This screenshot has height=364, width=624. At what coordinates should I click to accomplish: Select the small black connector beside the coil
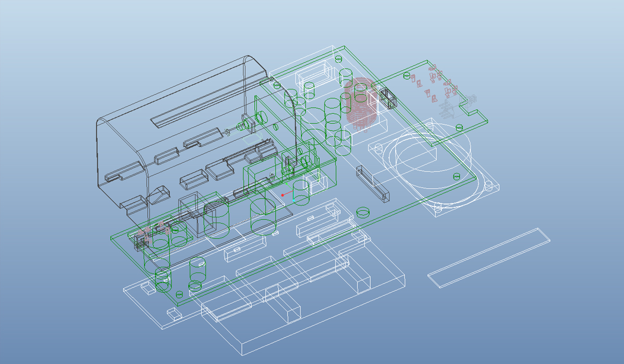388,98
